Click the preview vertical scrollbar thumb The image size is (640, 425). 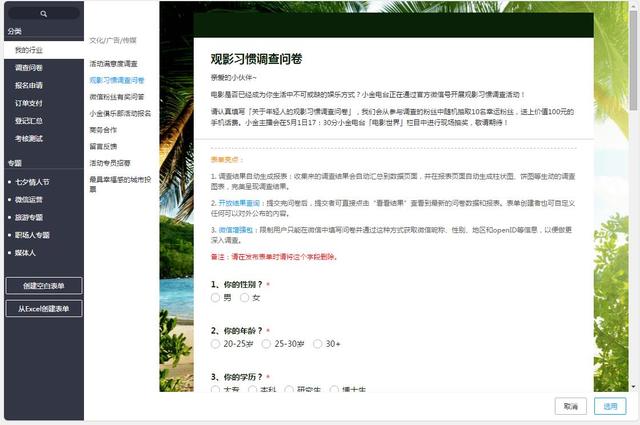coord(633,60)
